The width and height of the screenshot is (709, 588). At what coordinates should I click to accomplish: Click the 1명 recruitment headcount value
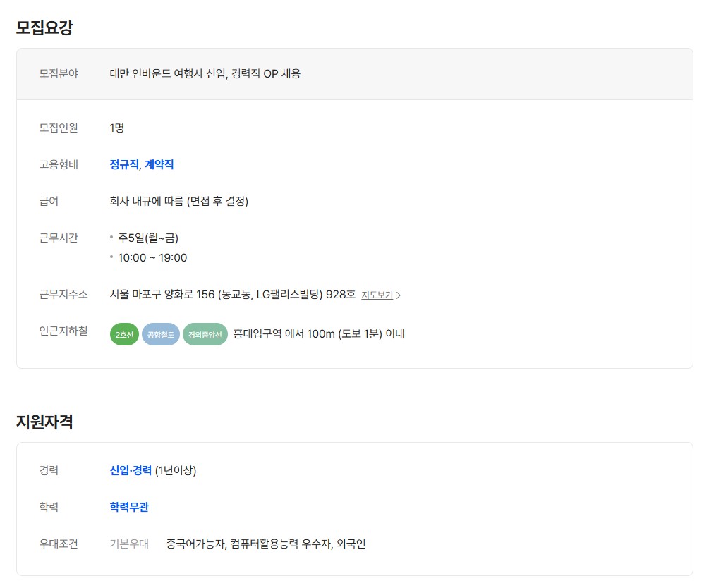[x=117, y=128]
